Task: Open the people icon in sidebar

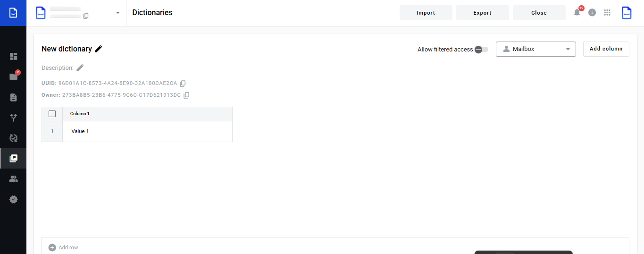Action: (x=13, y=179)
